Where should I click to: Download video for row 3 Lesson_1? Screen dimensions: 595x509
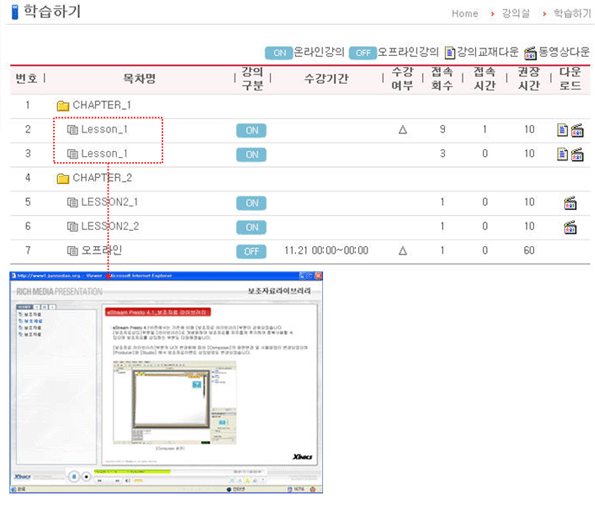[x=577, y=154]
